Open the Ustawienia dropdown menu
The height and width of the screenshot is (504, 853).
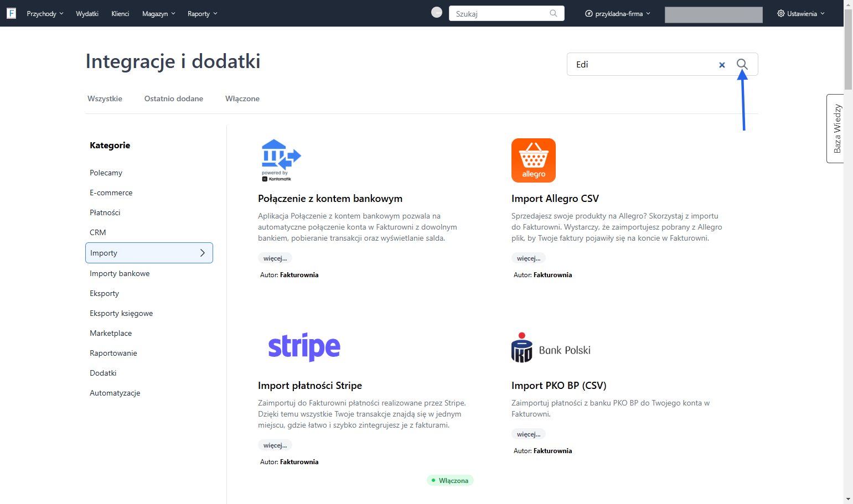[801, 14]
